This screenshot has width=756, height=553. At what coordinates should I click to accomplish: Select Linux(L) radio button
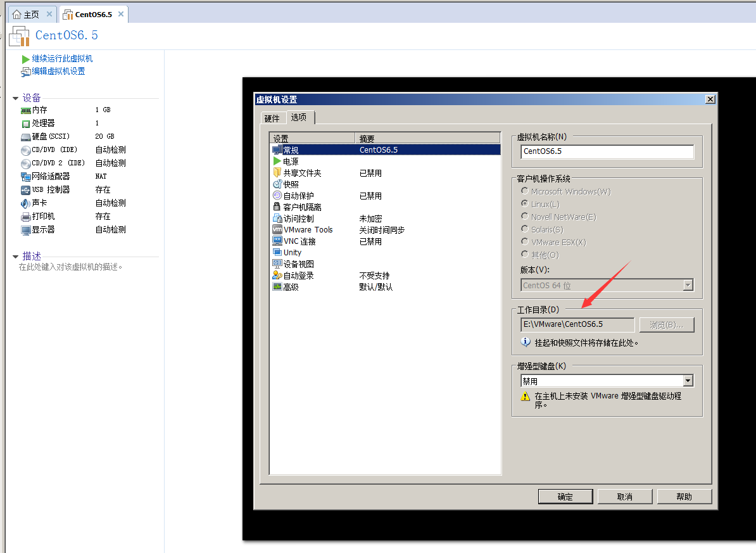[524, 203]
